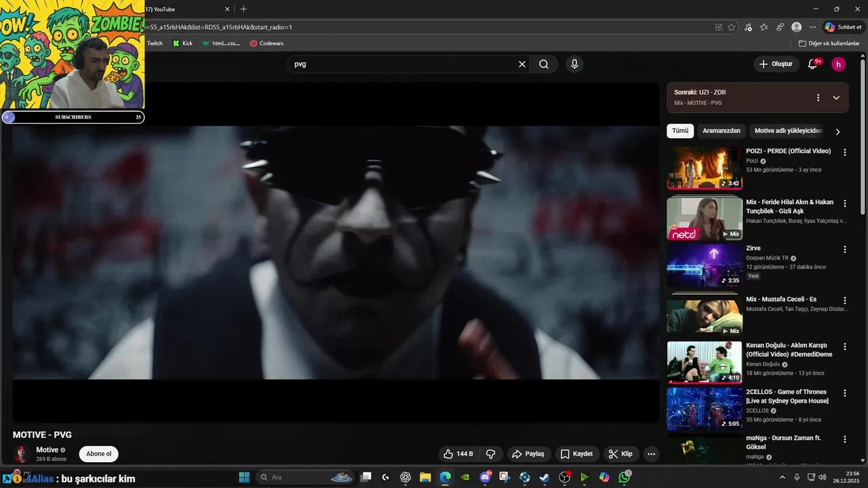Clear the YouTube search box
The height and width of the screenshot is (488, 868).
click(x=522, y=64)
